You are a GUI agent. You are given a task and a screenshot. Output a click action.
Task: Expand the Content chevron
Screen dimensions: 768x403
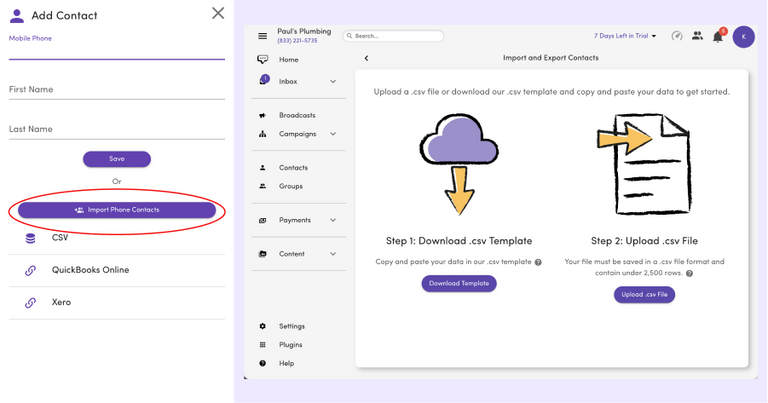point(333,254)
